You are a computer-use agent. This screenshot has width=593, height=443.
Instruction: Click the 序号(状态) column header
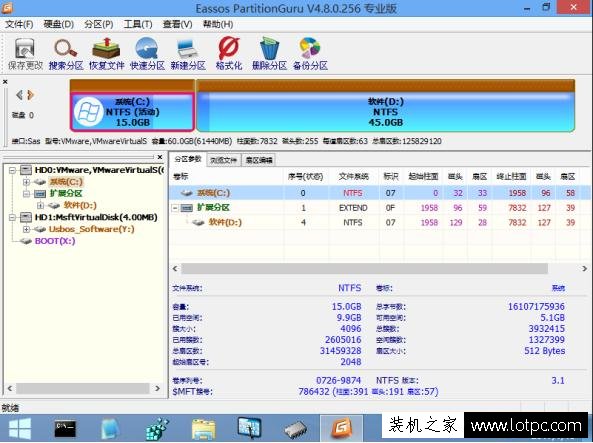point(306,176)
